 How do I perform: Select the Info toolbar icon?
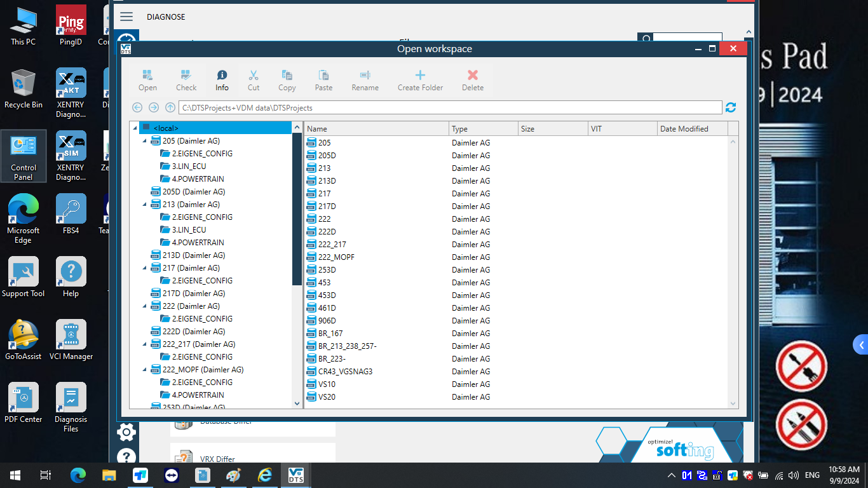tap(221, 79)
